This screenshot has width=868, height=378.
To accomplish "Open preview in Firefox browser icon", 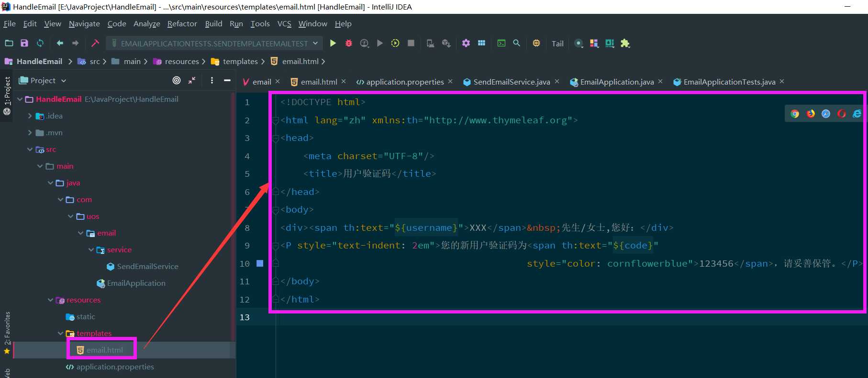I will click(x=811, y=114).
